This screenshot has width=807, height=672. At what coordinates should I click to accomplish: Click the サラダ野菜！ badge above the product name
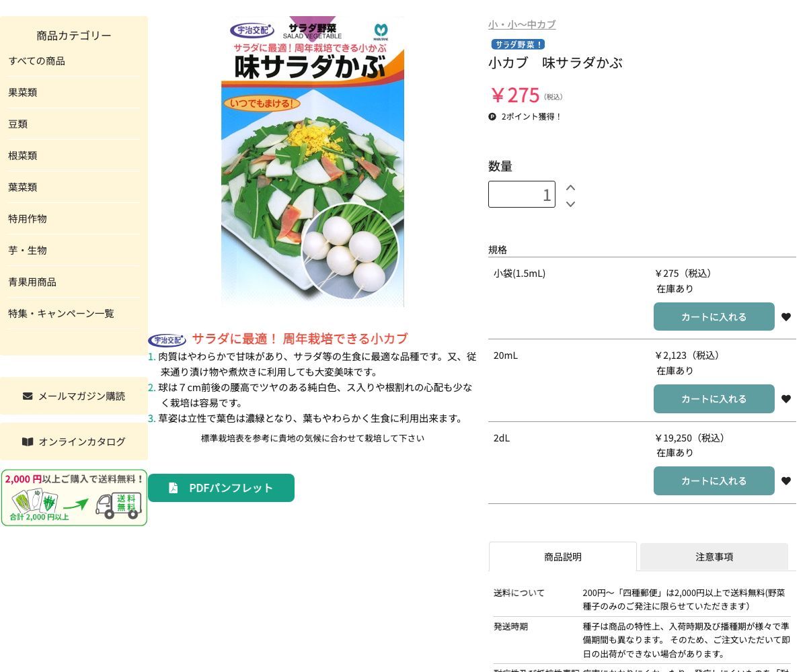[517, 44]
